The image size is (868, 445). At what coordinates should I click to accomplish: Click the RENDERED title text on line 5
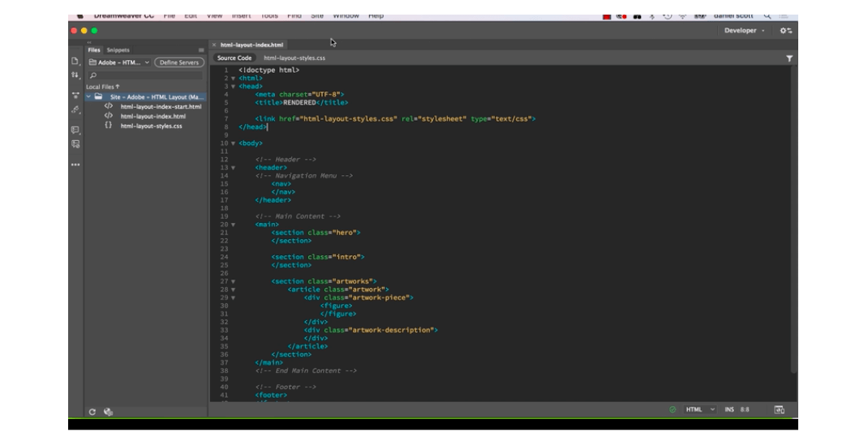pyautogui.click(x=299, y=103)
